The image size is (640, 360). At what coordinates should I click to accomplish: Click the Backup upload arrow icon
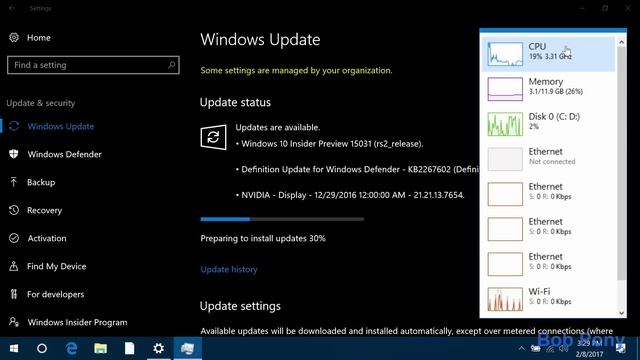(x=13, y=182)
